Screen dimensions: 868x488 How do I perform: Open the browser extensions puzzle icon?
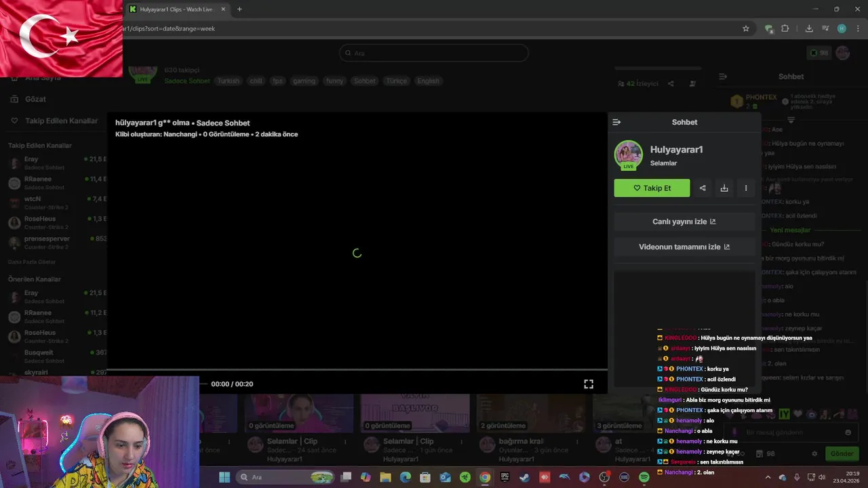[x=785, y=28]
